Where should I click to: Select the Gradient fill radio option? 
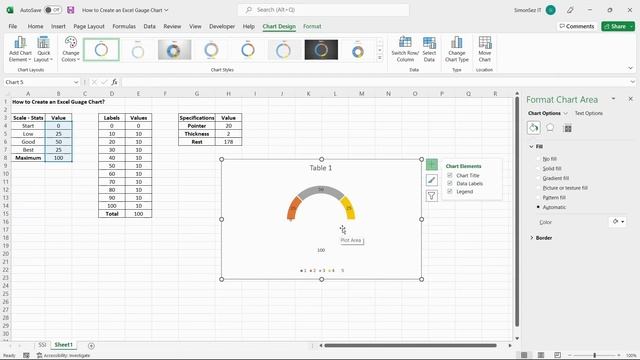[x=538, y=178]
